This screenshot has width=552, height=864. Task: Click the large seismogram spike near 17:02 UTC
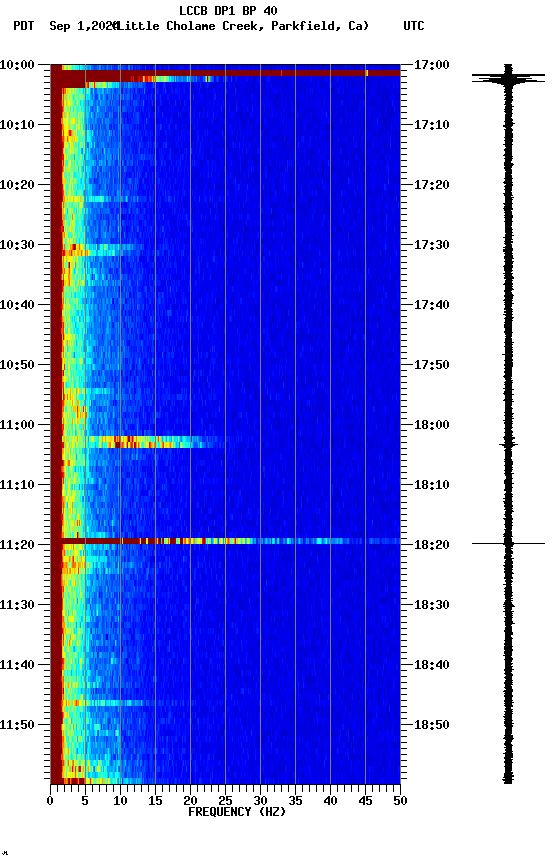pos(508,78)
